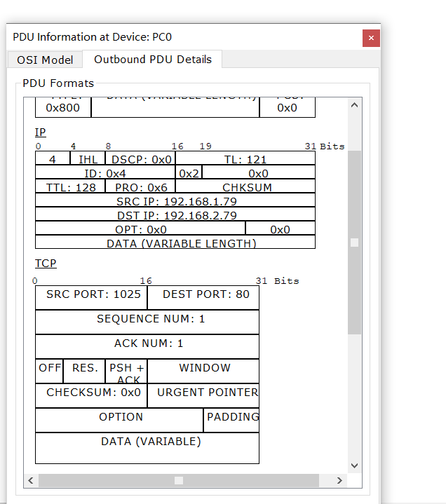
Task: Click the IP CHKSUM field
Action: pyautogui.click(x=245, y=186)
